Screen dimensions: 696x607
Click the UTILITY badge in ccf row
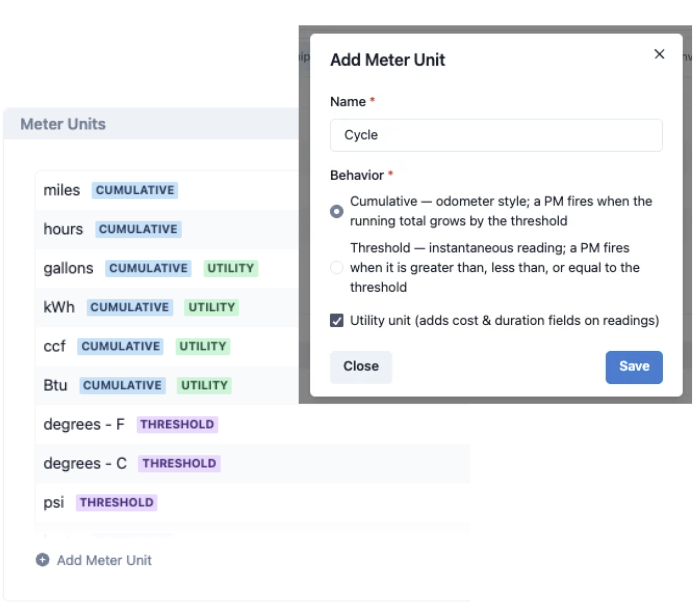click(203, 346)
